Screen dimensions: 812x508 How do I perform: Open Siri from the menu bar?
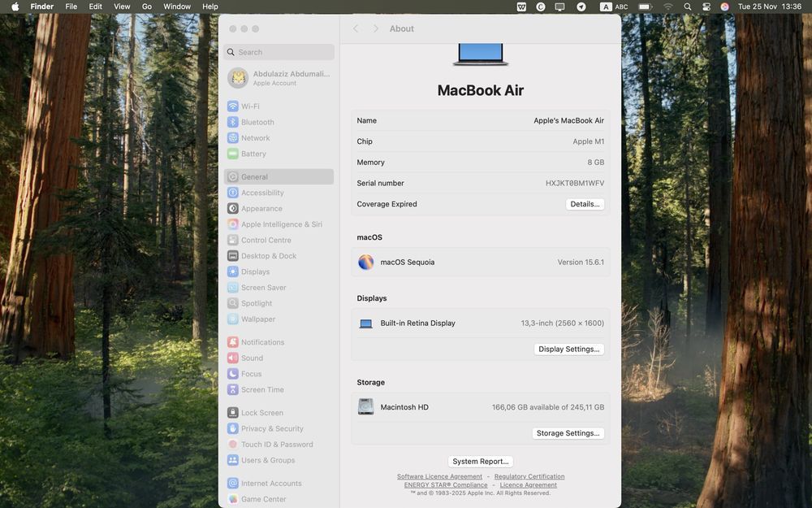coord(725,7)
